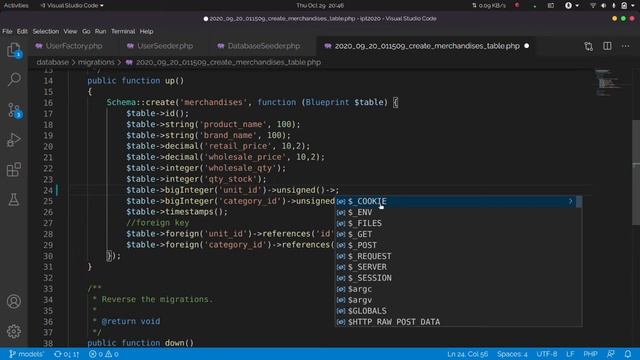640x360 pixels.
Task: Click the Open Changes compare icon
Action: (588, 46)
